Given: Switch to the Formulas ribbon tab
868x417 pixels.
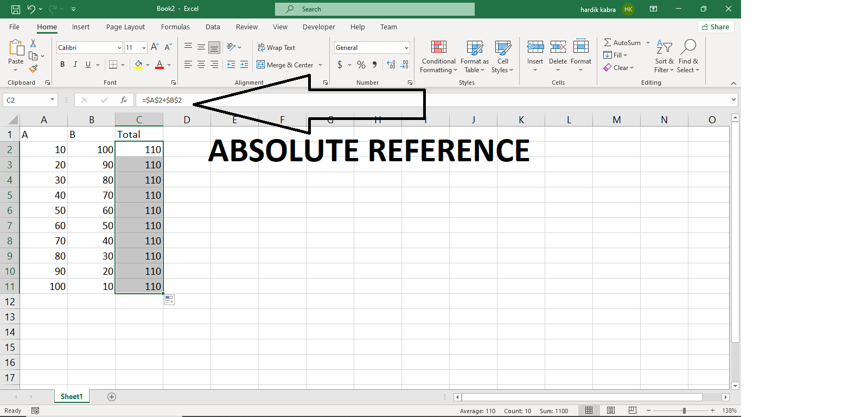Looking at the screenshot, I should tap(175, 27).
